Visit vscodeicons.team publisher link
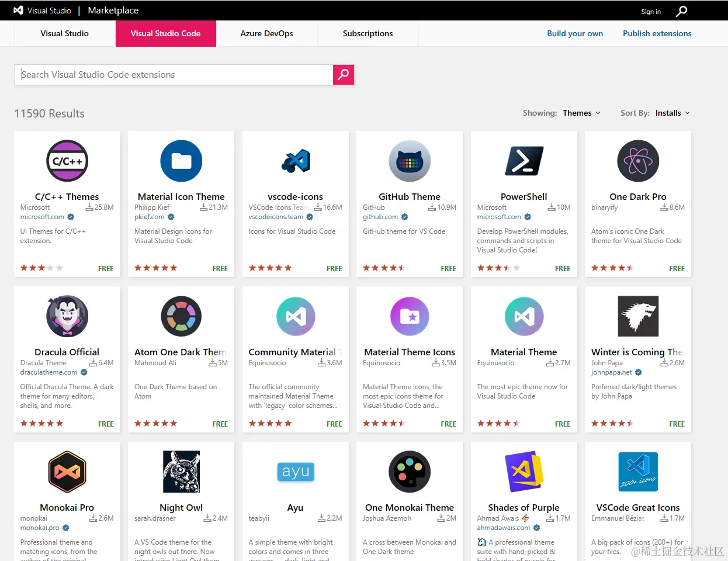728x561 pixels. [276, 217]
